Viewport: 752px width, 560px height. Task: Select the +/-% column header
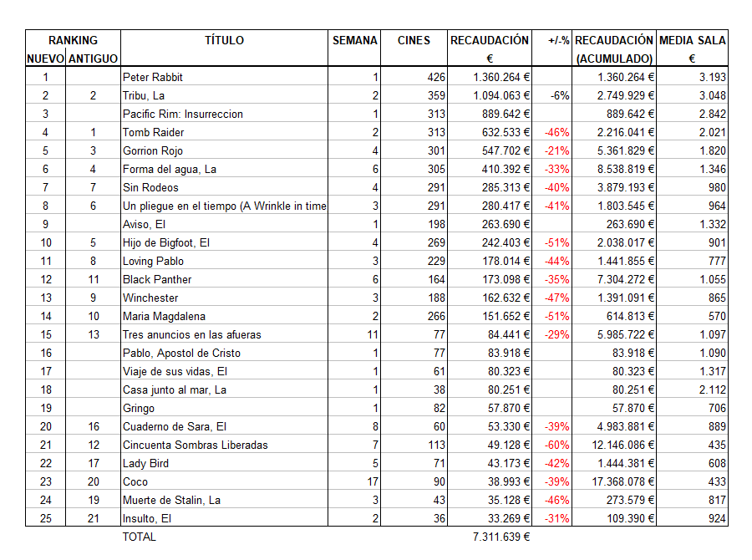[558, 40]
